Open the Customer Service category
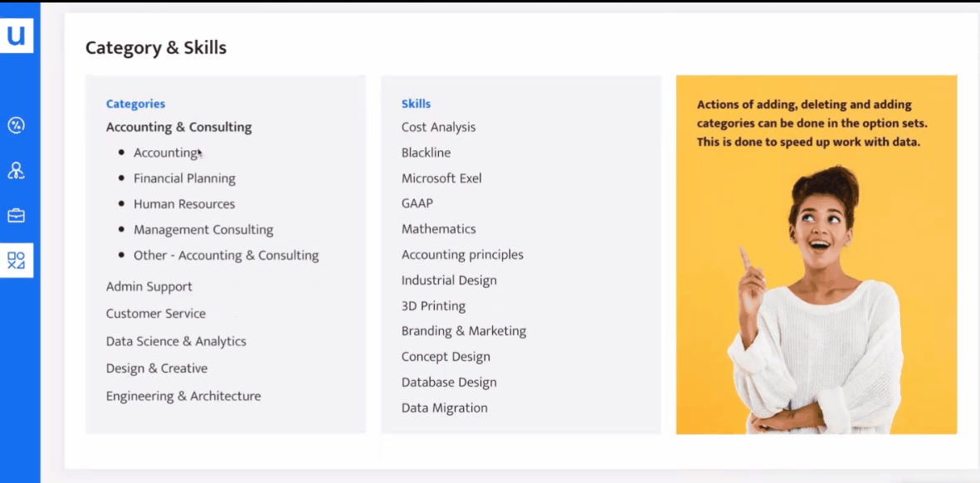 pyautogui.click(x=155, y=314)
